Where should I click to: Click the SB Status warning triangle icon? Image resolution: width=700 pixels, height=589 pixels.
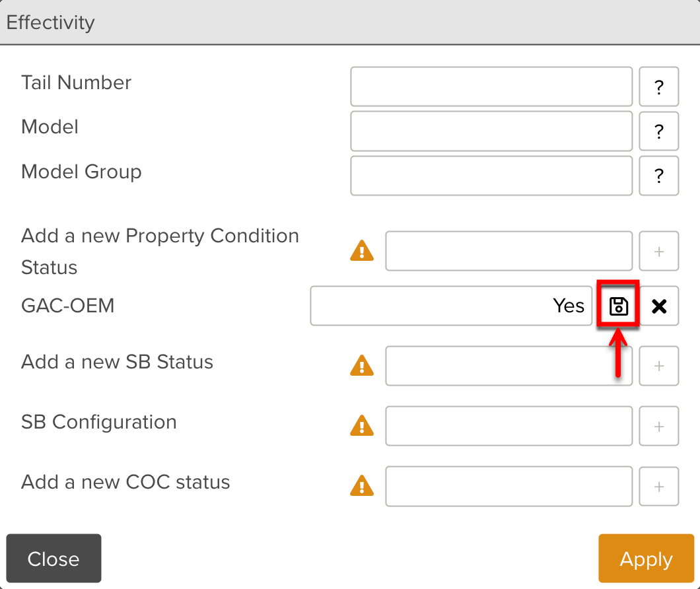pos(362,365)
